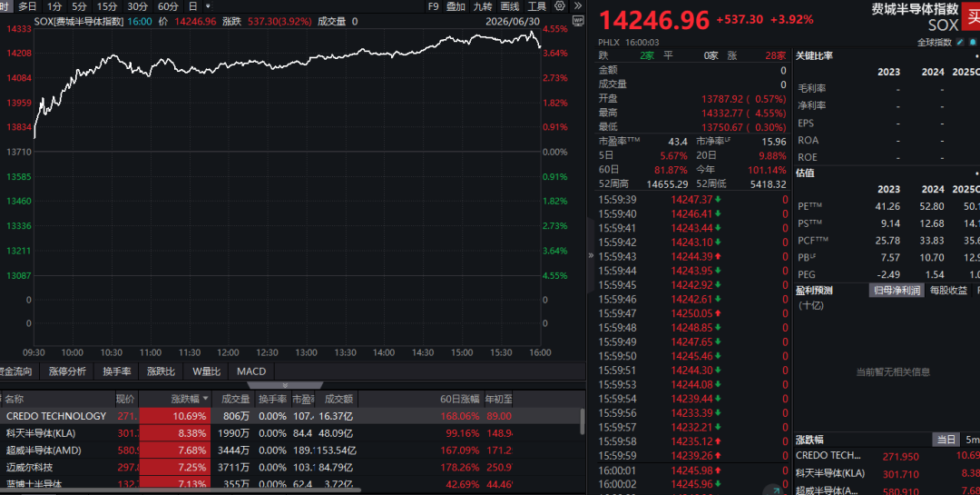Click the 名称 column header

pyautogui.click(x=15, y=399)
